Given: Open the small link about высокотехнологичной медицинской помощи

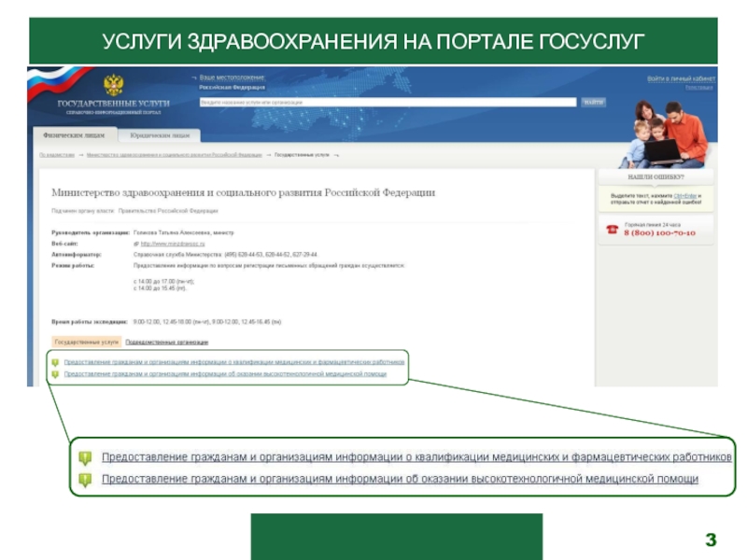Looking at the screenshot, I should pos(225,374).
